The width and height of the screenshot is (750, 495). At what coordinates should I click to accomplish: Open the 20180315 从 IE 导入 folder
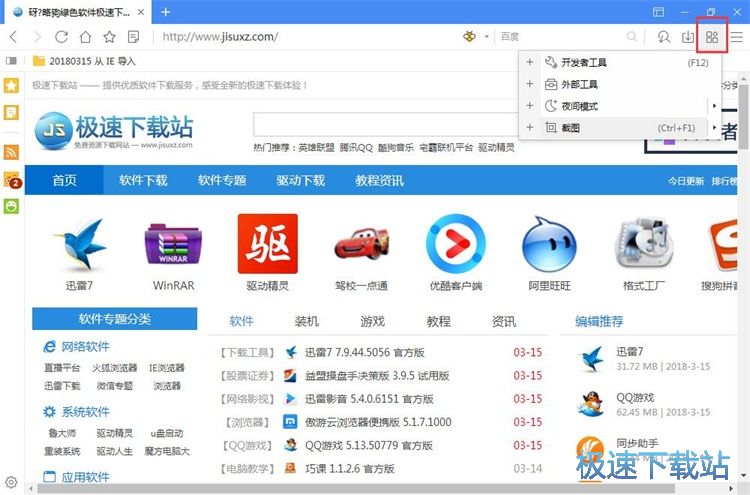(85, 61)
